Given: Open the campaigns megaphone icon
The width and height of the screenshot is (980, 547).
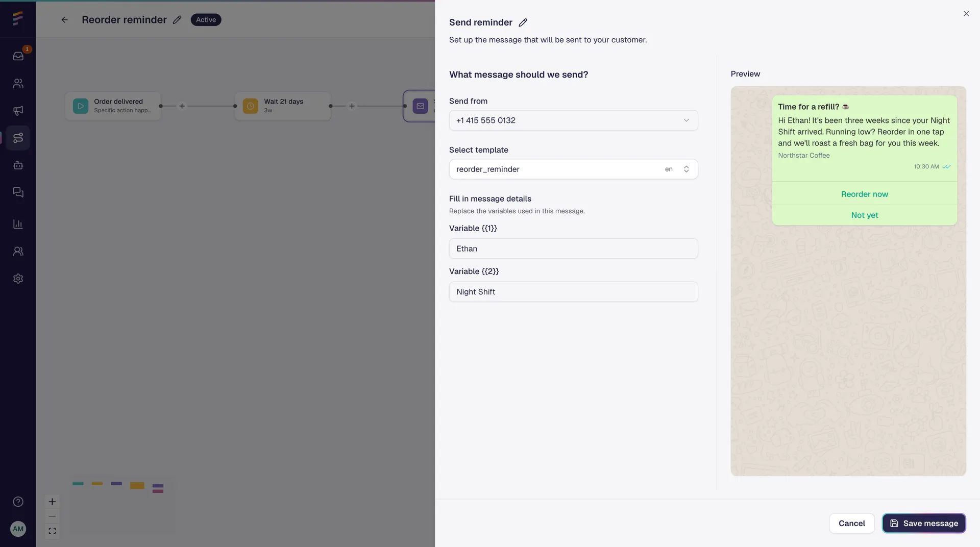Looking at the screenshot, I should (x=18, y=111).
